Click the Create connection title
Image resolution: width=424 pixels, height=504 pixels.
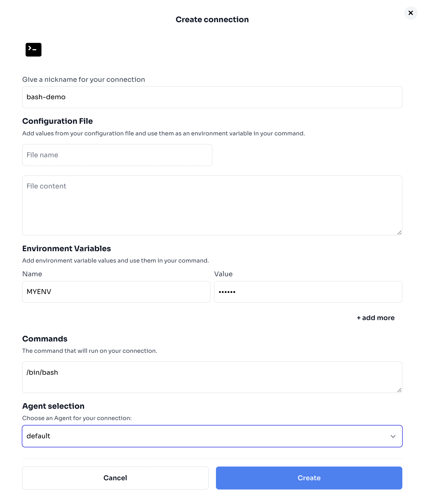(x=212, y=20)
